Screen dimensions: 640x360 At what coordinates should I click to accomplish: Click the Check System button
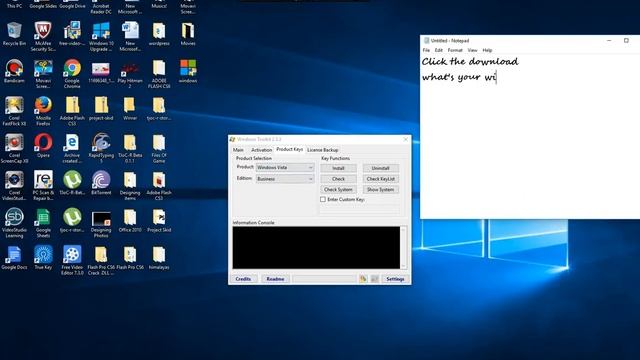coord(338,189)
